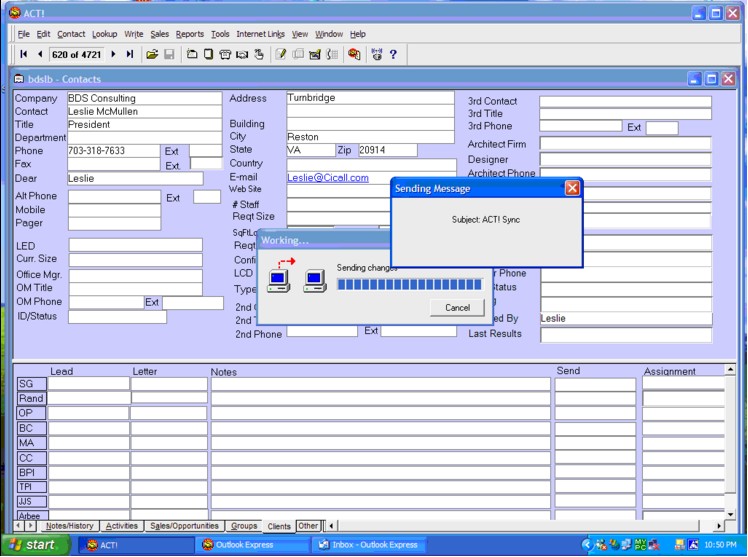This screenshot has width=748, height=557.
Task: Switch to Outlook Express taskbar button
Action: 251,545
